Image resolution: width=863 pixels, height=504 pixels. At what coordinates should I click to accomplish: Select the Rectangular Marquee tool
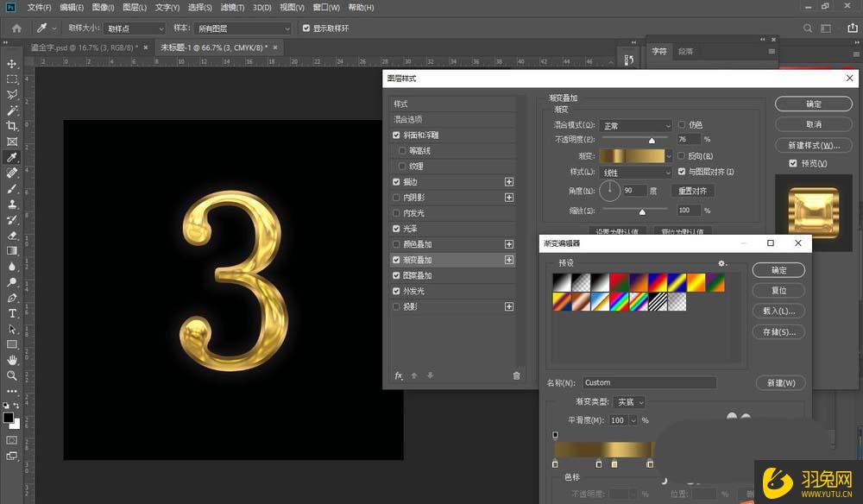pos(11,79)
